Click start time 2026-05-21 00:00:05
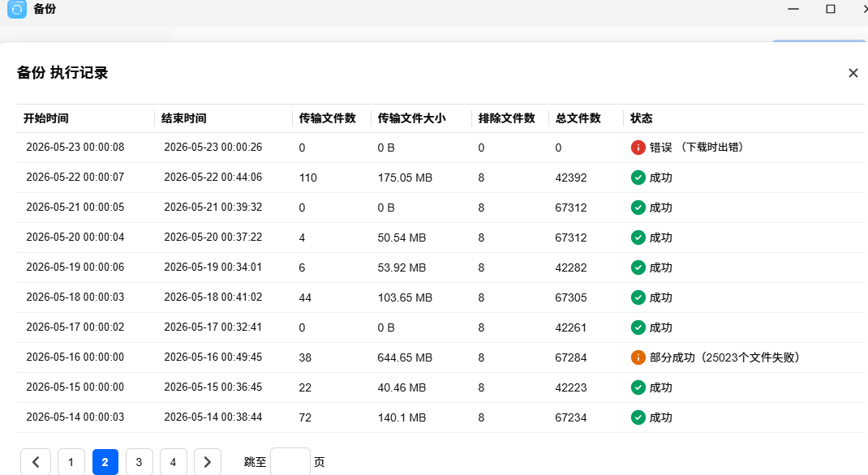868x475 pixels. coord(75,207)
